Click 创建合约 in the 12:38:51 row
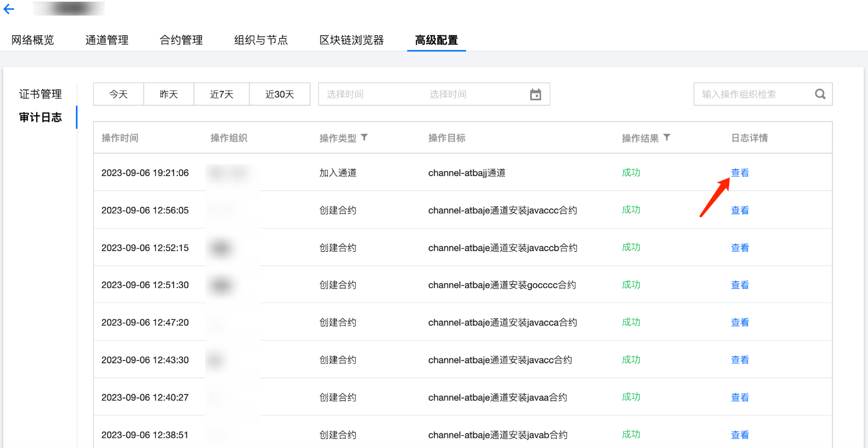868x448 pixels. [338, 435]
